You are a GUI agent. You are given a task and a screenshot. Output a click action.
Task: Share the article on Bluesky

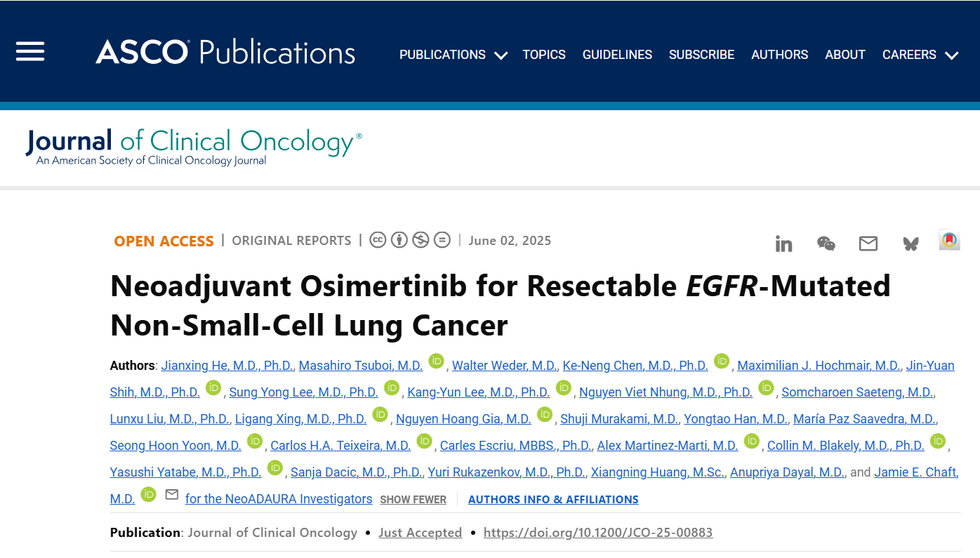[911, 244]
